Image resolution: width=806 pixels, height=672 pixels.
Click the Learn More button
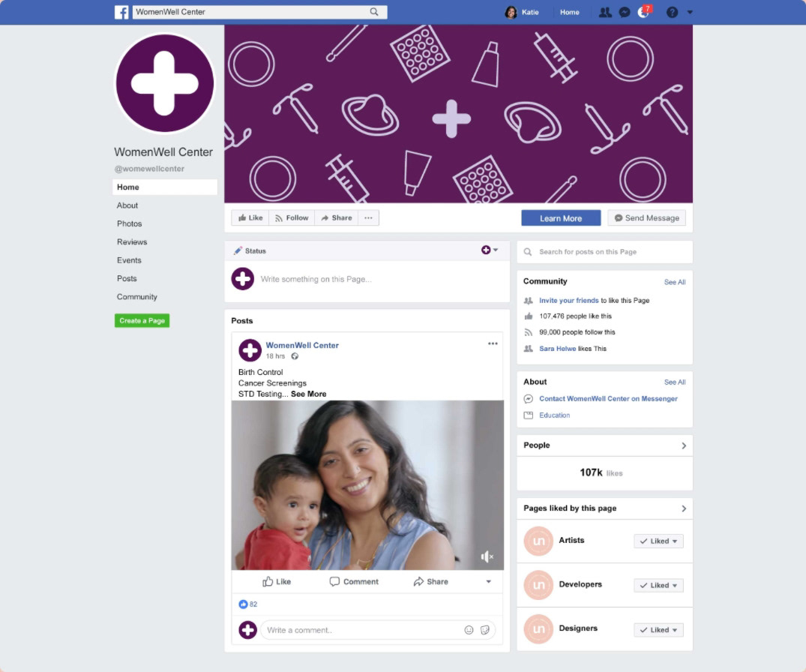pyautogui.click(x=561, y=218)
